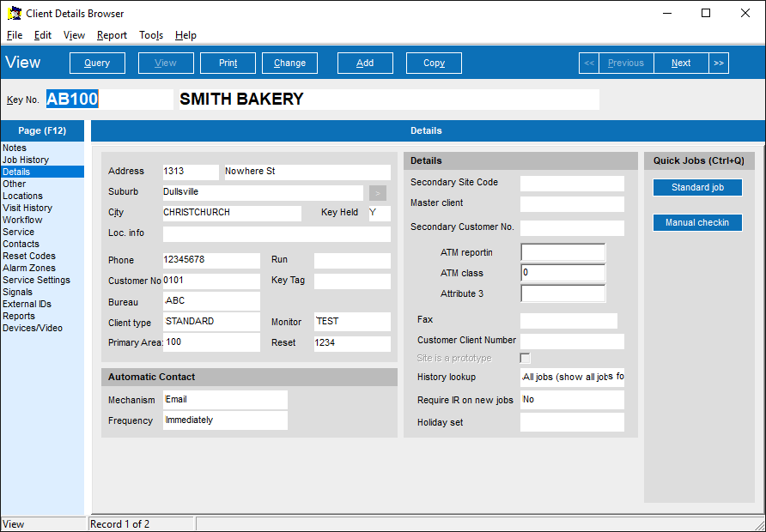Image resolution: width=766 pixels, height=532 pixels.
Task: Click the Copy button
Action: pyautogui.click(x=434, y=63)
